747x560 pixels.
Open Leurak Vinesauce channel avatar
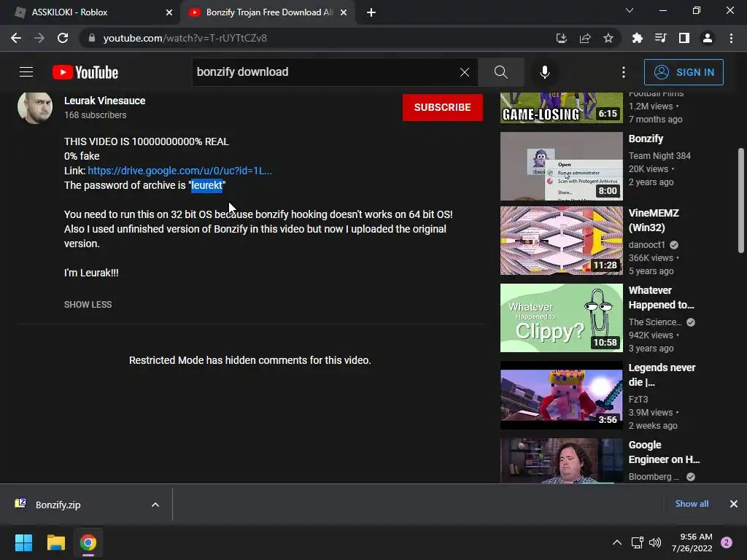35,107
